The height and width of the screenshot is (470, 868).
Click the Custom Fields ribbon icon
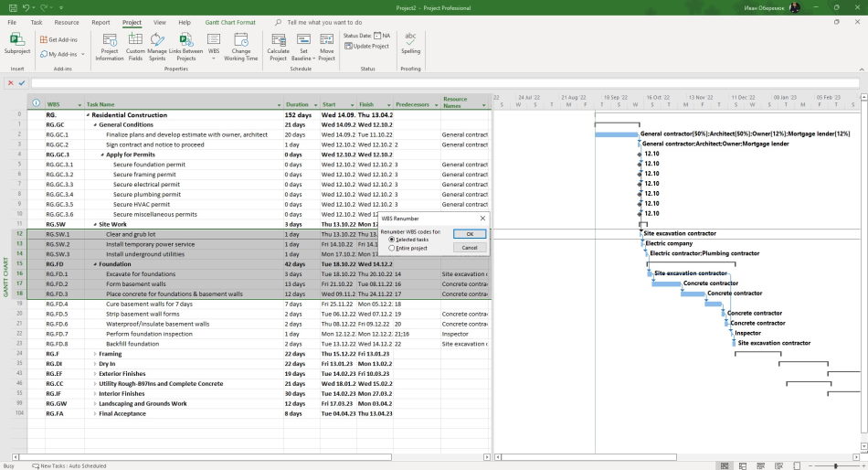point(135,47)
